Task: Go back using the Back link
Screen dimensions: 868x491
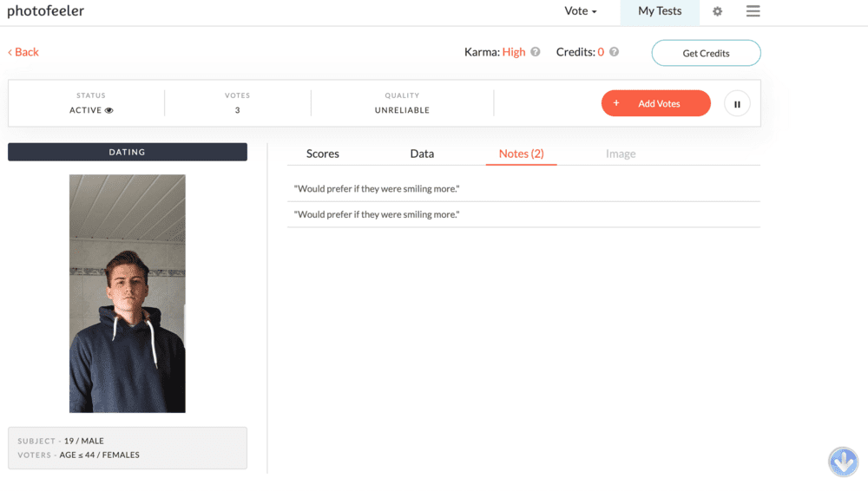Action: pos(23,52)
